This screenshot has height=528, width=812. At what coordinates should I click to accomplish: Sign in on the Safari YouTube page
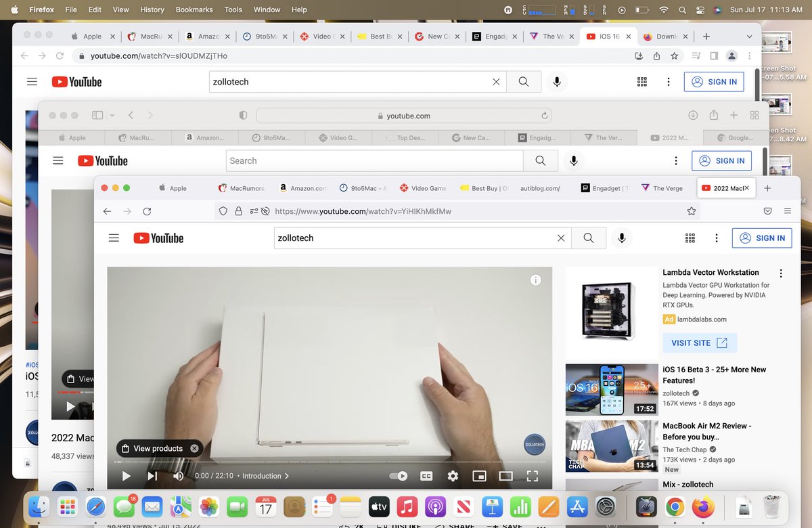pos(721,160)
